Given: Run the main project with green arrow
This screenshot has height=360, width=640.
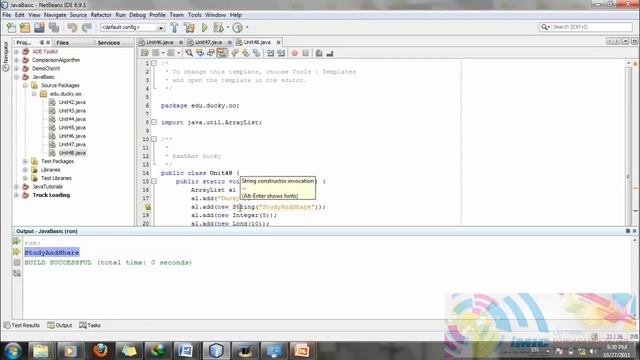Looking at the screenshot, I should pyautogui.click(x=204, y=27).
